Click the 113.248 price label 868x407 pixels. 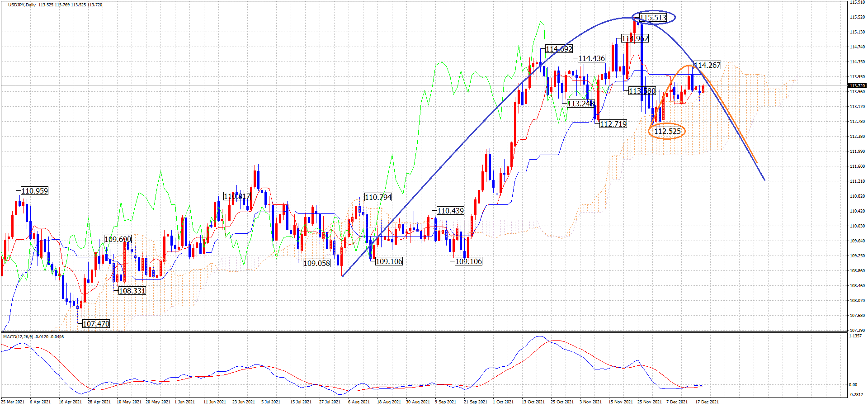[580, 104]
